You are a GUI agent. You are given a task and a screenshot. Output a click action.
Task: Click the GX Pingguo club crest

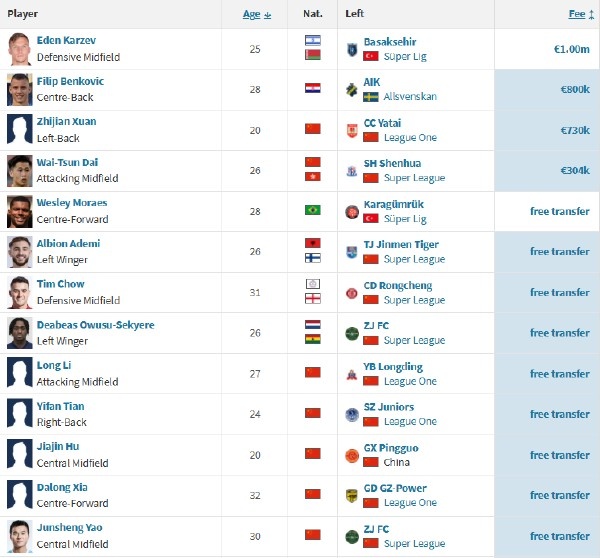tap(352, 455)
